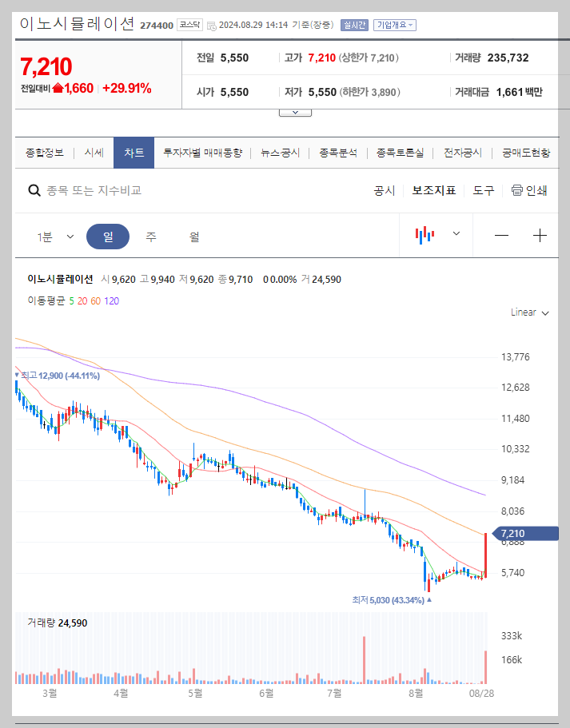Click the magnifier search icon
The image size is (570, 728).
click(34, 191)
